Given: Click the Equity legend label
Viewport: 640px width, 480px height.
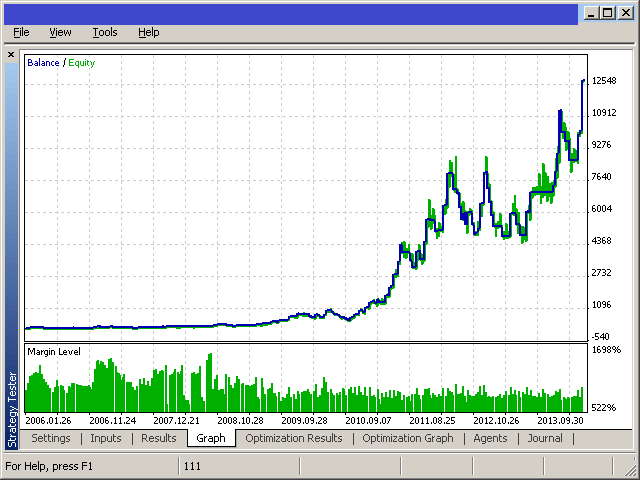Looking at the screenshot, I should pyautogui.click(x=82, y=63).
